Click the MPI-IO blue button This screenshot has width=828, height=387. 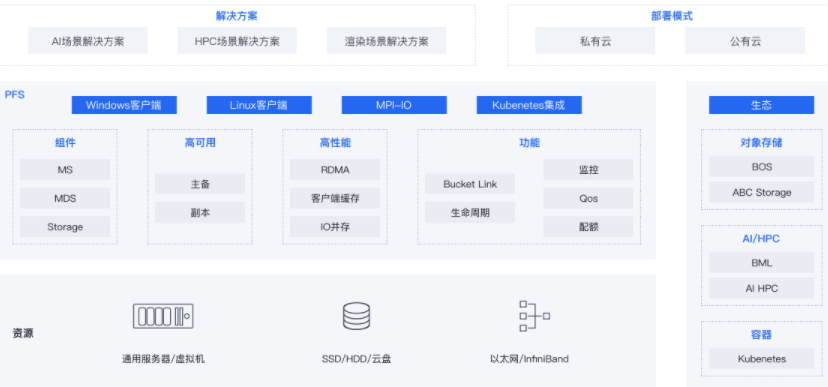(x=394, y=105)
